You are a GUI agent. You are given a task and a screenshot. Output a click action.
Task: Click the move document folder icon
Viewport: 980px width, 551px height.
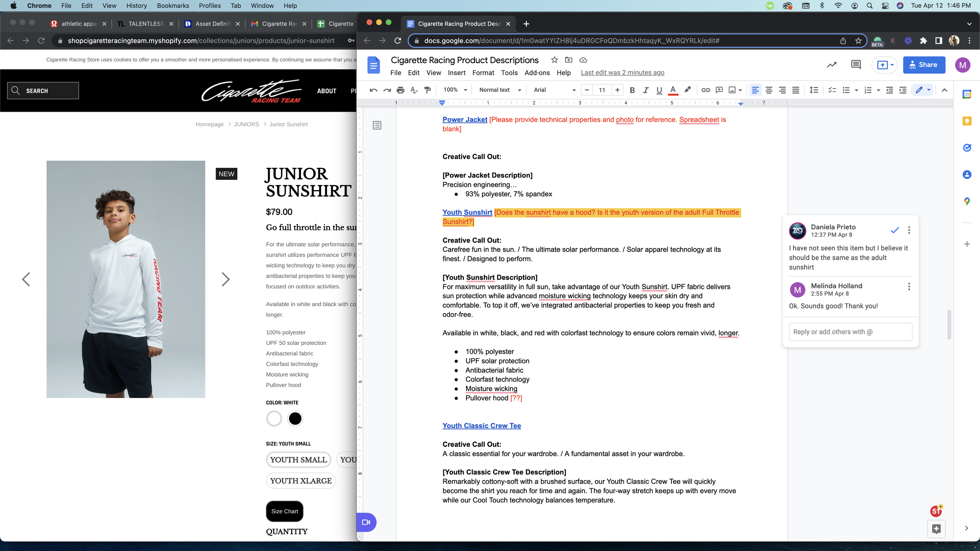point(568,60)
